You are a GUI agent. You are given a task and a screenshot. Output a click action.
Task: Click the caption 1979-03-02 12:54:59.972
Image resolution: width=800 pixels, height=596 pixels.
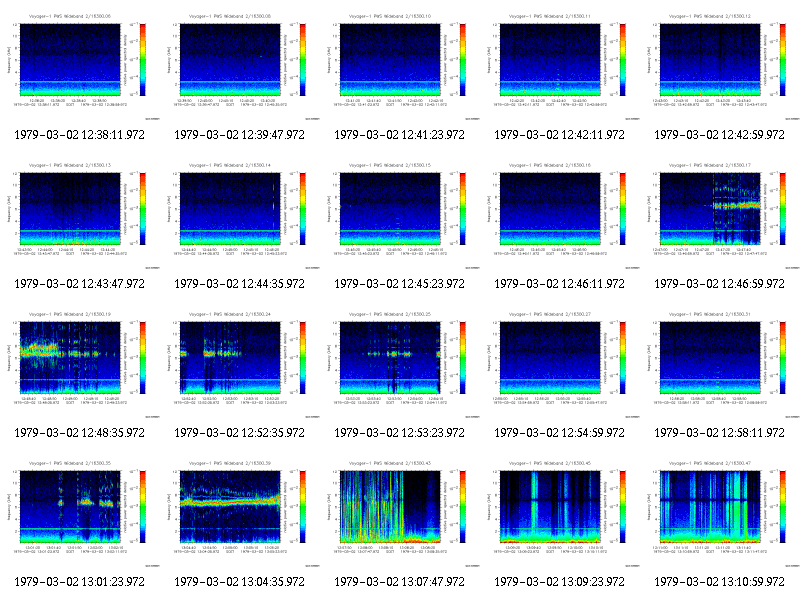(x=559, y=433)
